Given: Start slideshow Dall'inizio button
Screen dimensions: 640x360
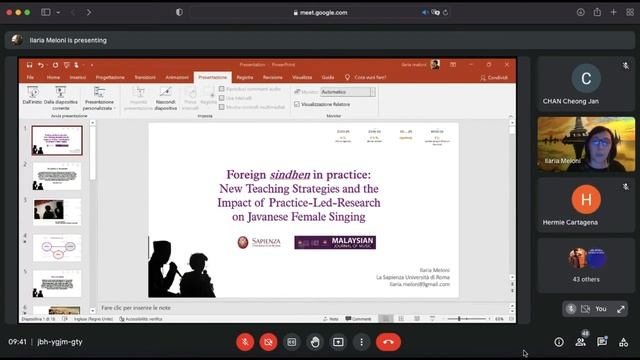Looking at the screenshot, I should click(x=32, y=96).
